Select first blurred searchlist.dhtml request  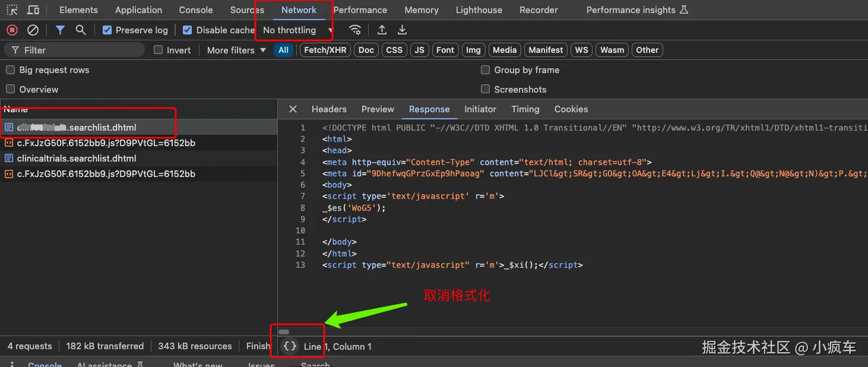(138, 128)
